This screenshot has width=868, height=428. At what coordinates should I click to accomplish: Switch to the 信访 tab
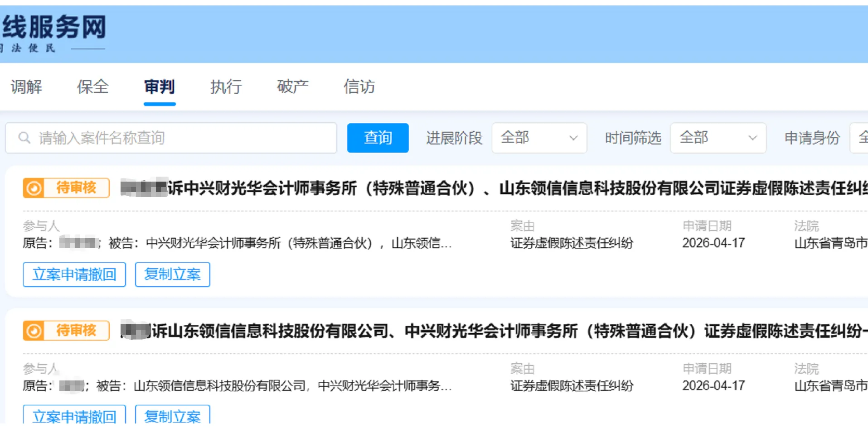359,87
